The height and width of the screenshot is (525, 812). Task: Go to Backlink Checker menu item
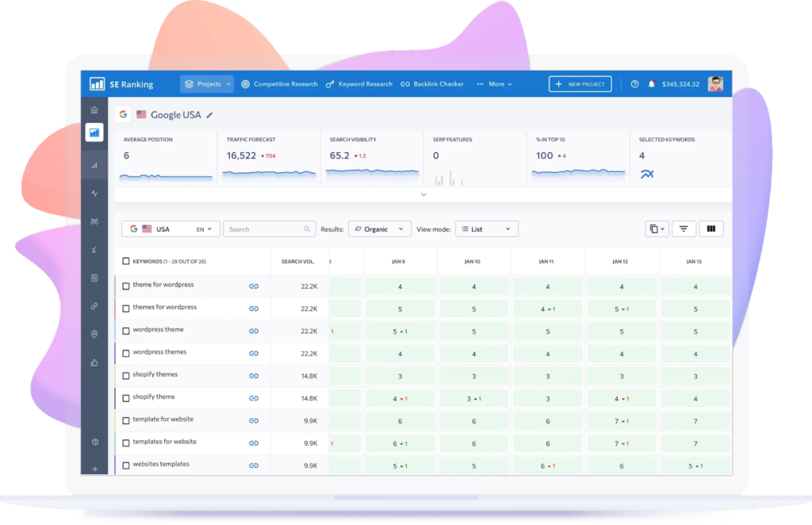(432, 84)
